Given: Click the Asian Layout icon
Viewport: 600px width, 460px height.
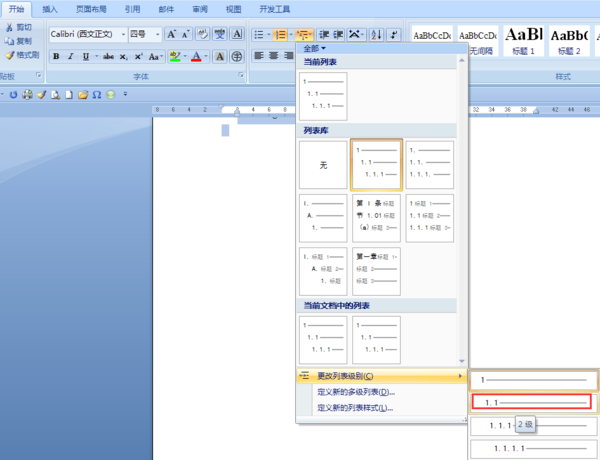Looking at the screenshot, I should coord(355,35).
